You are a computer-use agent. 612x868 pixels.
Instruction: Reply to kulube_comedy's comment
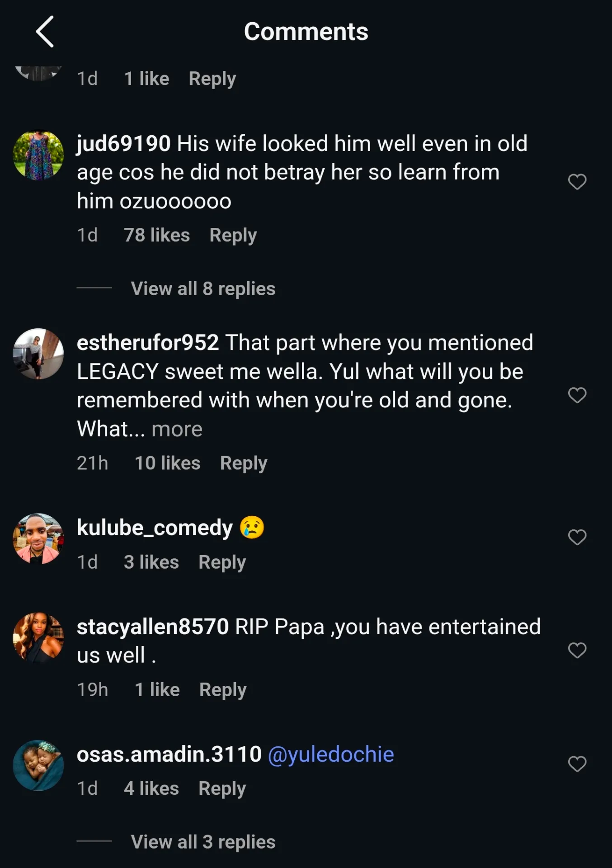tap(222, 562)
